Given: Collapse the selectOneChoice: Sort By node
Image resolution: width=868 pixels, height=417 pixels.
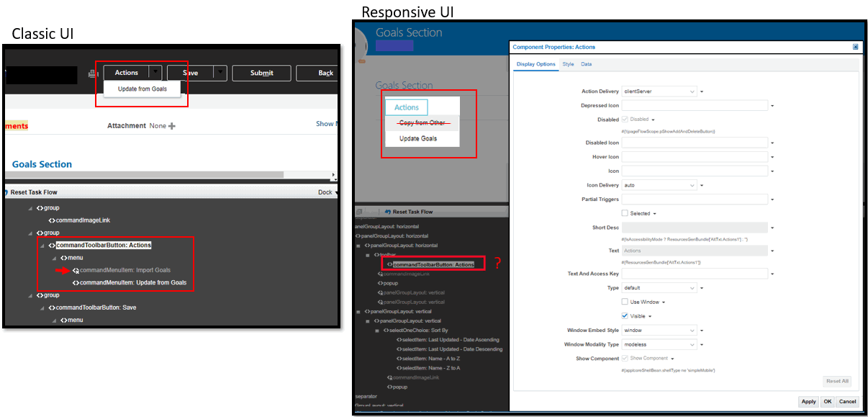Looking at the screenshot, I should point(376,331).
